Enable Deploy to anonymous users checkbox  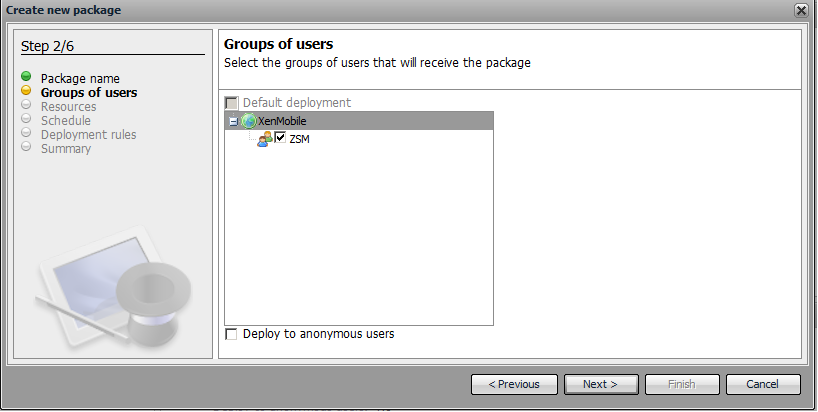[x=232, y=334]
